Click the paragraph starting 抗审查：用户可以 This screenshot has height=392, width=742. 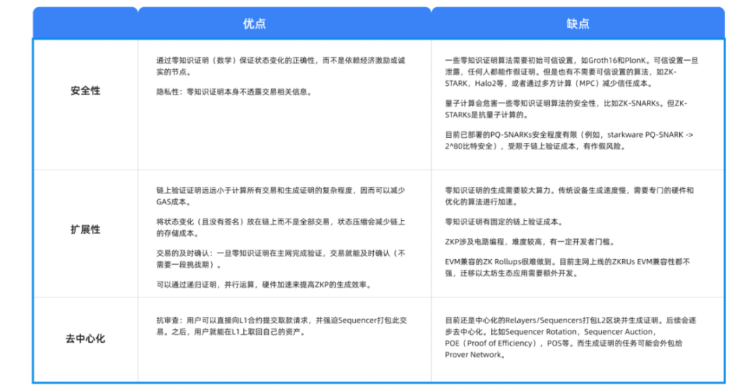(282, 326)
